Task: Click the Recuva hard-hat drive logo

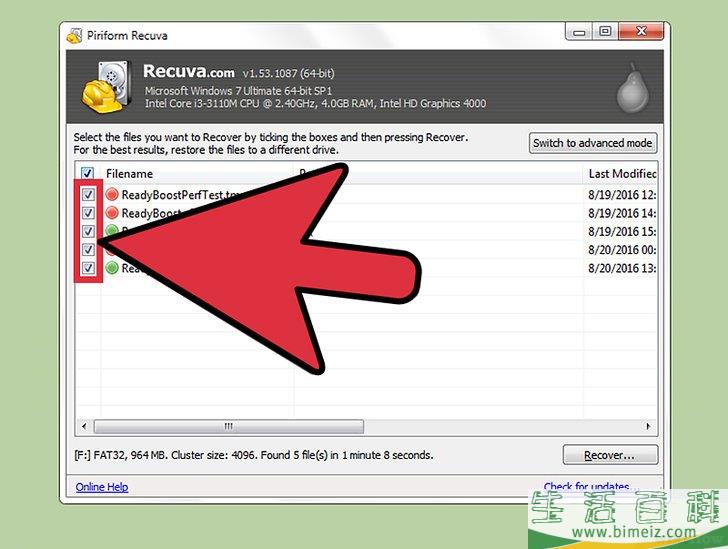Action: click(107, 87)
